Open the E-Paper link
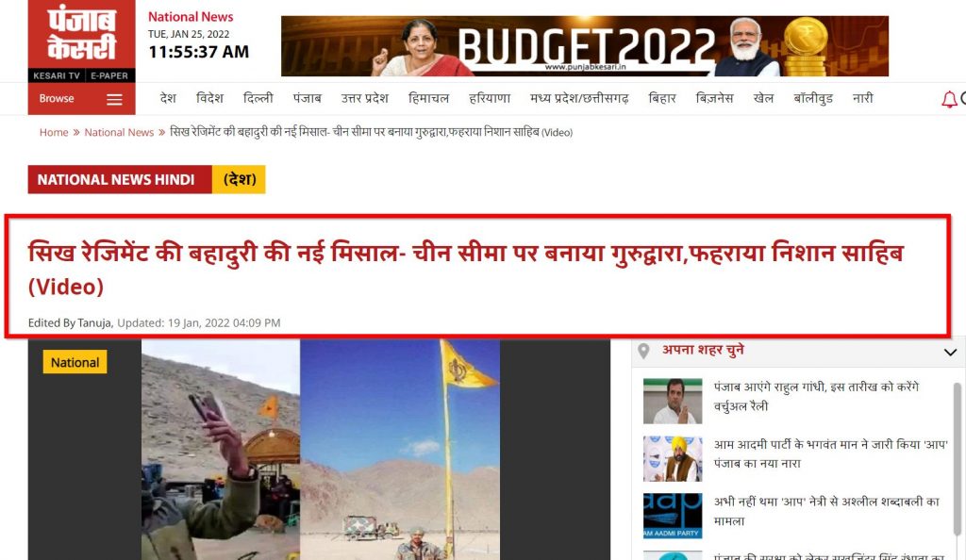 pyautogui.click(x=109, y=75)
